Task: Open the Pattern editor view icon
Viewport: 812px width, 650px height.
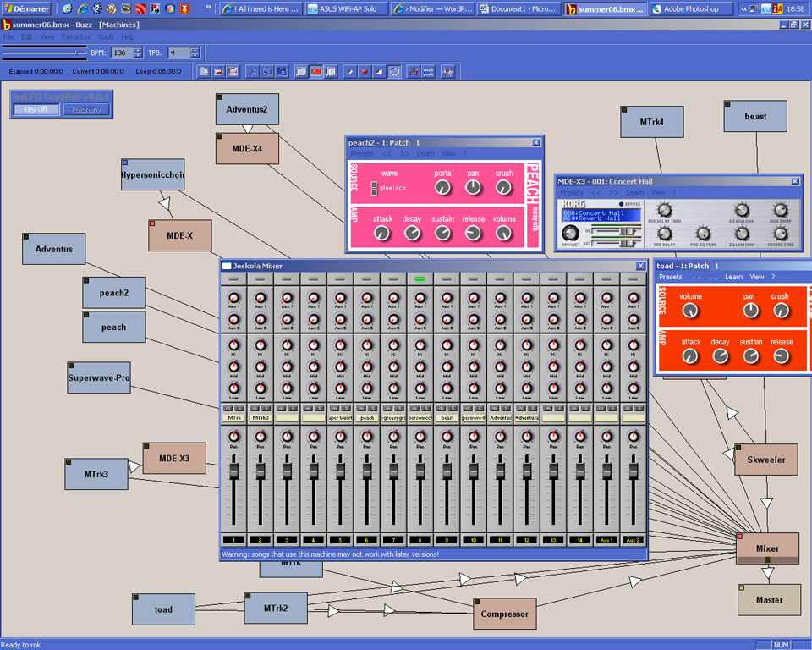Action: click(301, 72)
